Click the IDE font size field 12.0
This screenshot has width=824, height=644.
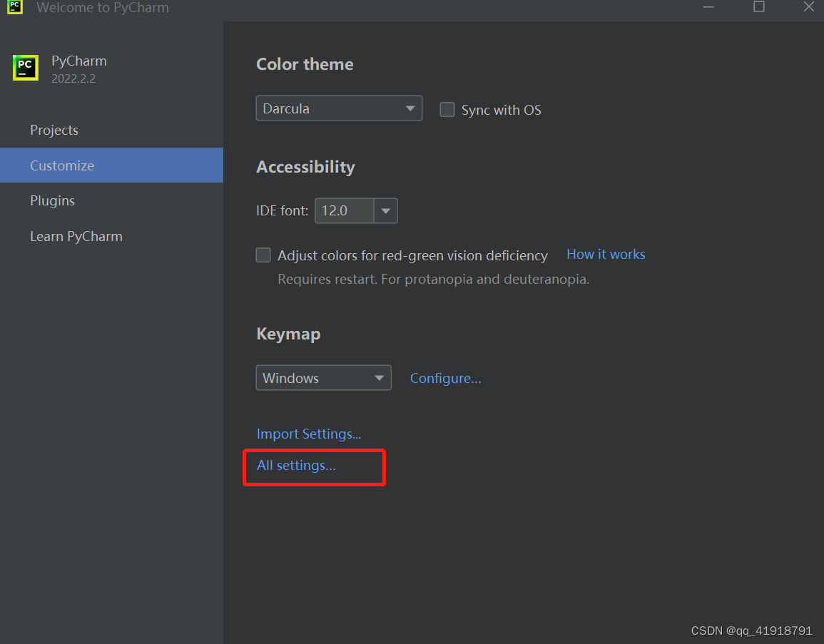pyautogui.click(x=344, y=210)
